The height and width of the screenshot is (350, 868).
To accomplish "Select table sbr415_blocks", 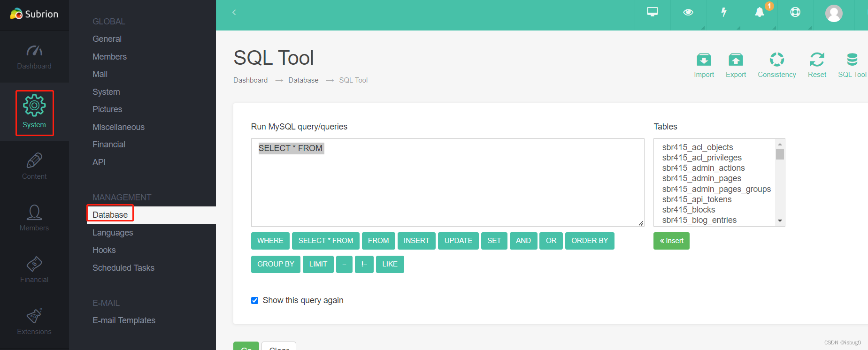I will pos(689,210).
